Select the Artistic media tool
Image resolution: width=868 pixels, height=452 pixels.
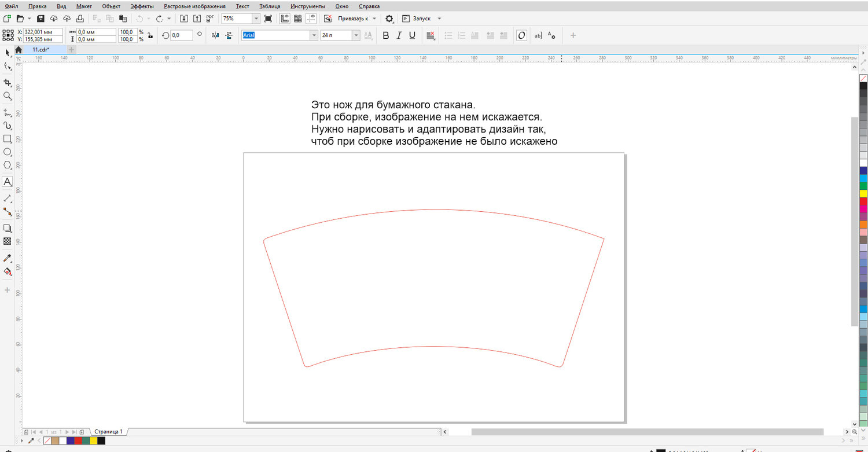[x=8, y=126]
